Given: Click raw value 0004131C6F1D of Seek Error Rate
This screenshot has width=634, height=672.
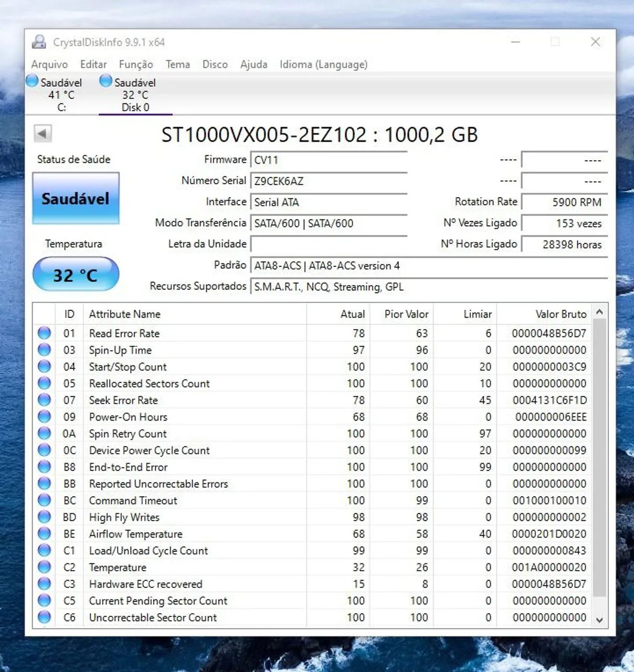Looking at the screenshot, I should (550, 400).
